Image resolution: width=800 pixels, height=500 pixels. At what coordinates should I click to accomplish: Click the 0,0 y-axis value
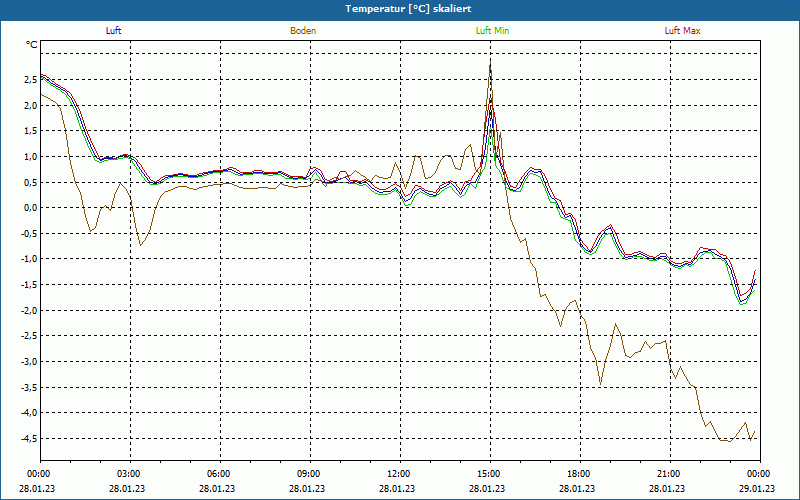31,208
